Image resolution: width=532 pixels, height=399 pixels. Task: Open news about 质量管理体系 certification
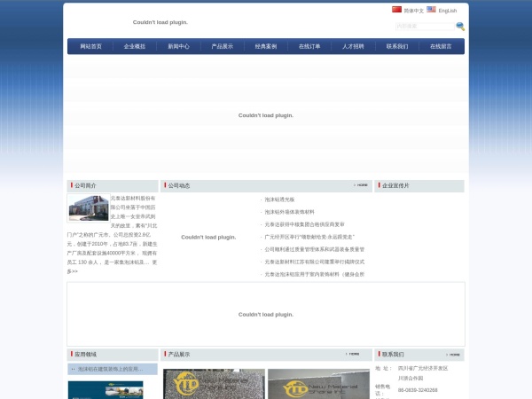click(x=314, y=249)
